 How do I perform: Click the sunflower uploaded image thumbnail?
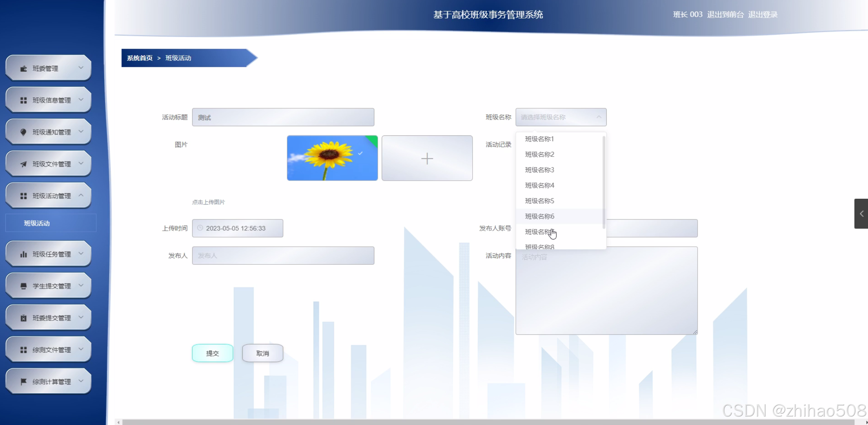[x=332, y=158]
